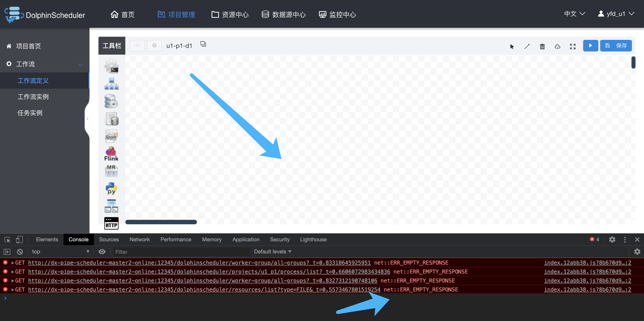Select the Shell task node icon
Viewport: 644px width, 321px height.
pos(111,66)
